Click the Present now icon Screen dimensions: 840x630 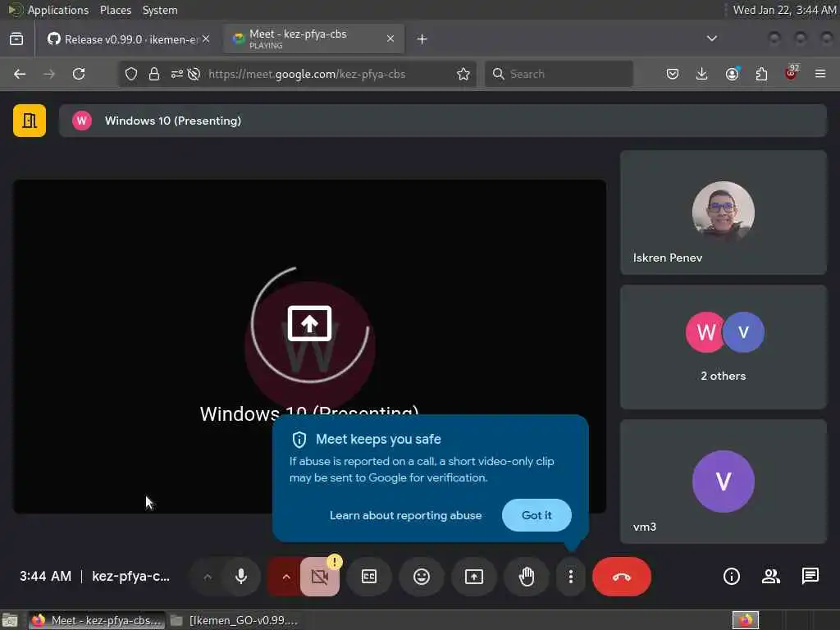pos(474,577)
